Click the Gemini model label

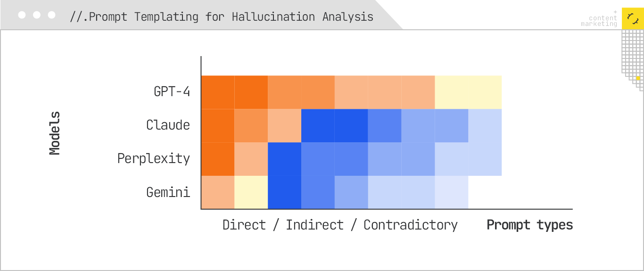[168, 192]
